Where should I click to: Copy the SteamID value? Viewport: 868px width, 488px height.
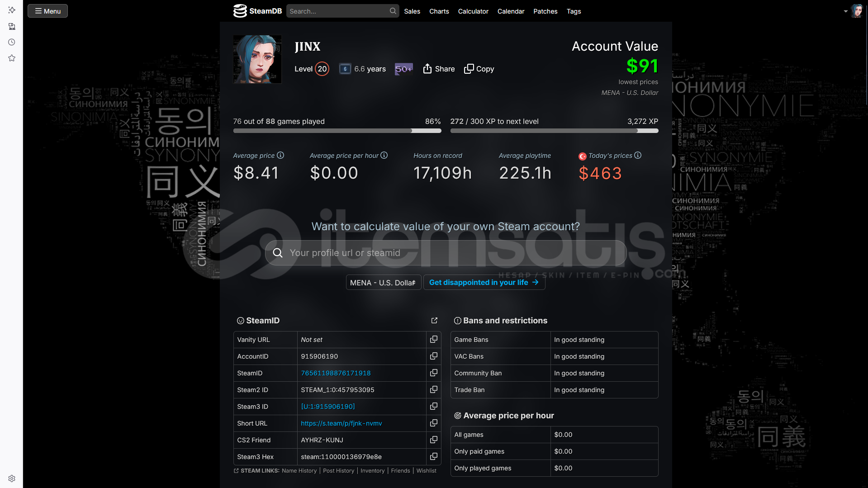pos(433,373)
